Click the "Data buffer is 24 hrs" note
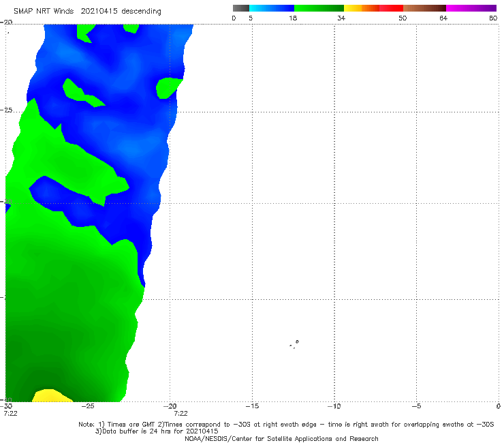This screenshot has height=443, width=504. pyautogui.click(x=157, y=431)
